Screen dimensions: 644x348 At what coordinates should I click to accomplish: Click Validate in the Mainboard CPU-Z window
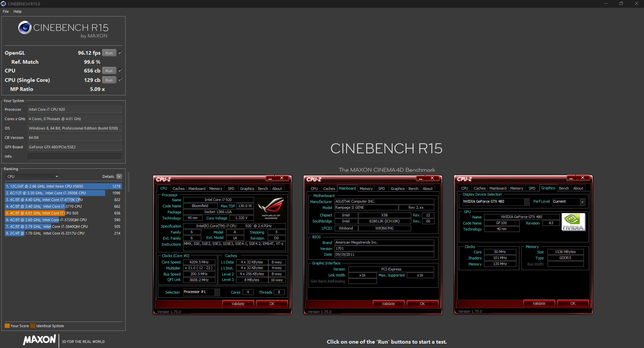(388, 304)
